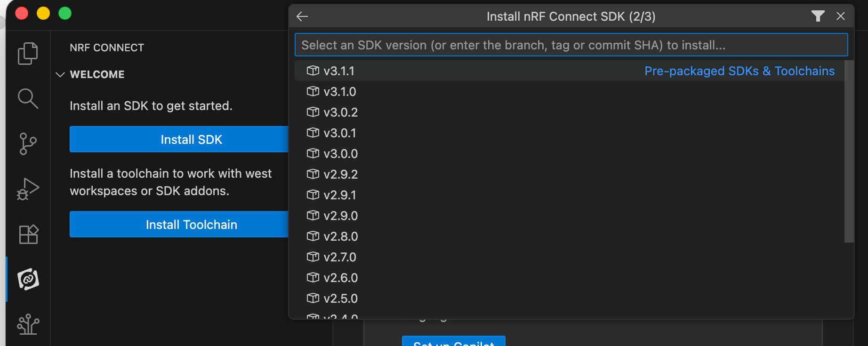This screenshot has width=868, height=346.
Task: Choose SDK version v2.9.2
Action: click(340, 174)
